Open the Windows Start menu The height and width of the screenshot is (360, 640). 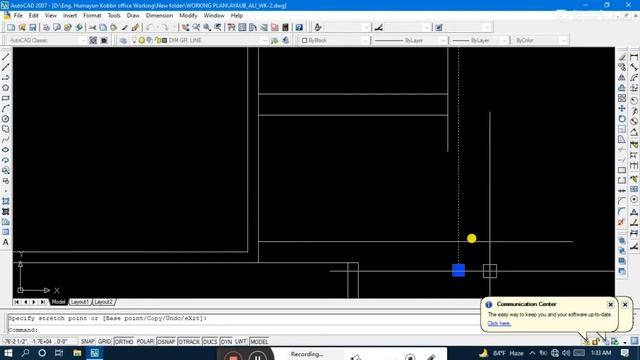click(8, 353)
